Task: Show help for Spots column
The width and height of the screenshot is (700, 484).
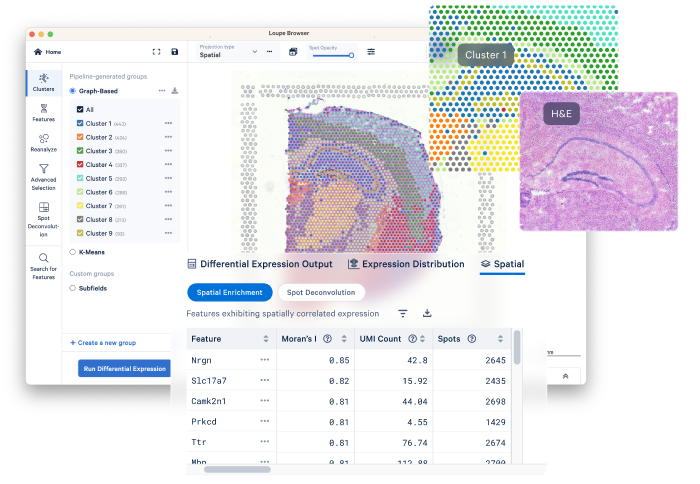Action: tap(471, 339)
